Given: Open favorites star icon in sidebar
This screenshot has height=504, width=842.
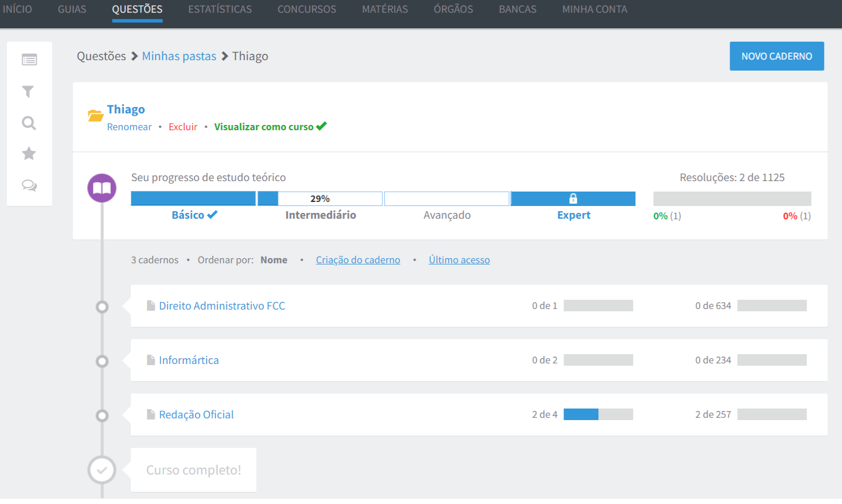Looking at the screenshot, I should pyautogui.click(x=28, y=153).
